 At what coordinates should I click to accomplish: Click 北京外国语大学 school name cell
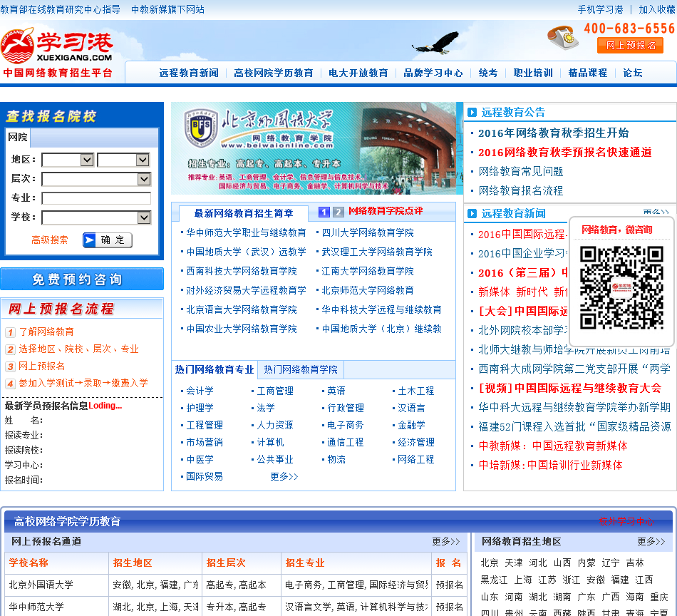(x=41, y=585)
